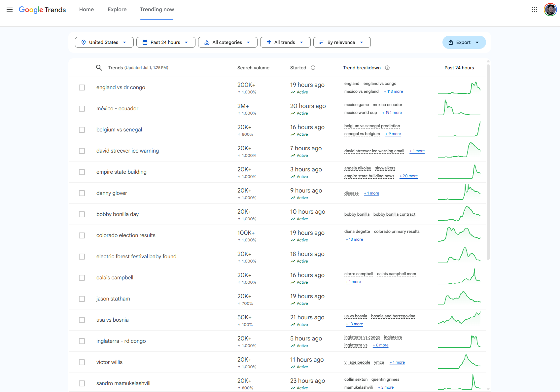
Task: Tick the empire state building checkbox
Action: pos(82,172)
